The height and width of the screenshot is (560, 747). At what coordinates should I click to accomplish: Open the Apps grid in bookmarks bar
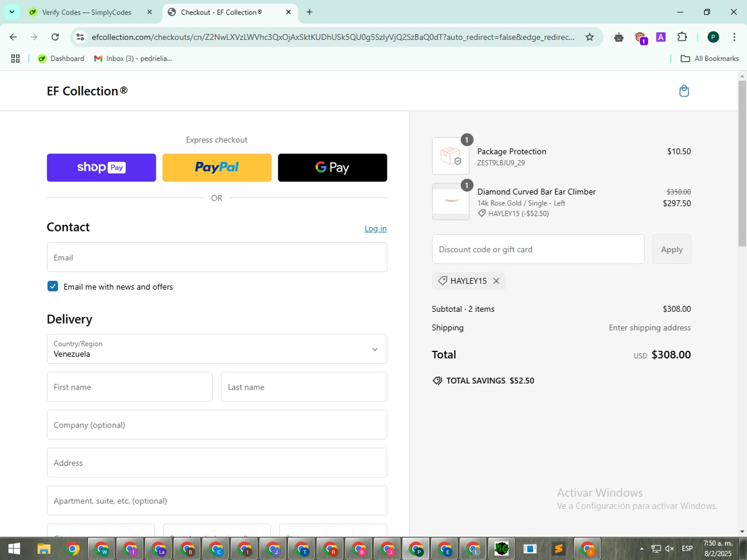(15, 58)
